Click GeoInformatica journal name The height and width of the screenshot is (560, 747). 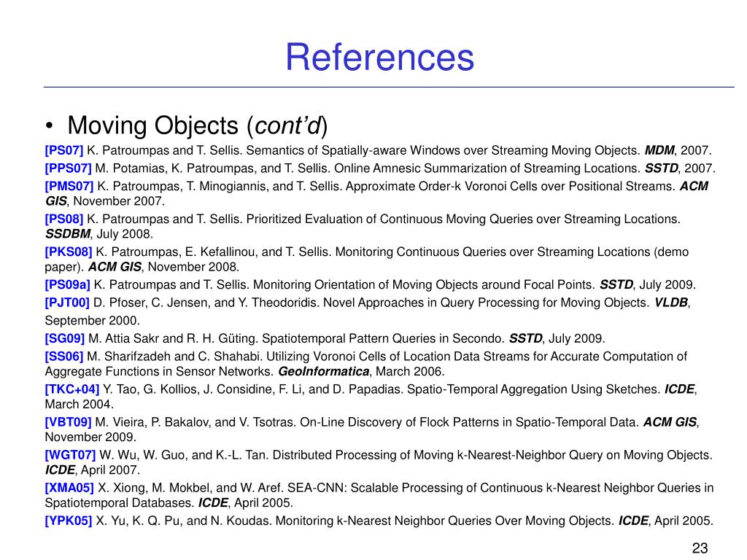[x=323, y=371]
